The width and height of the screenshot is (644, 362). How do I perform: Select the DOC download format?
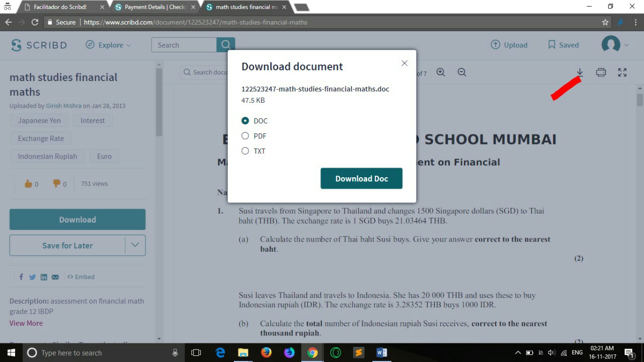click(x=245, y=121)
